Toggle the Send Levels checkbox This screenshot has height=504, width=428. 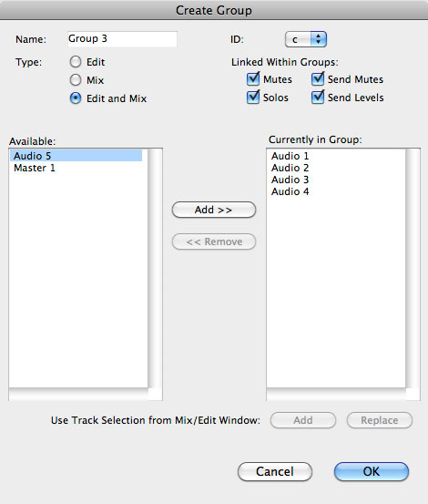(318, 98)
